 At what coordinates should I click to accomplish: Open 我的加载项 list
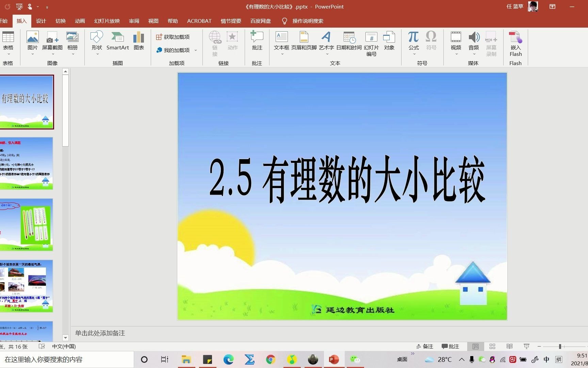pyautogui.click(x=176, y=50)
